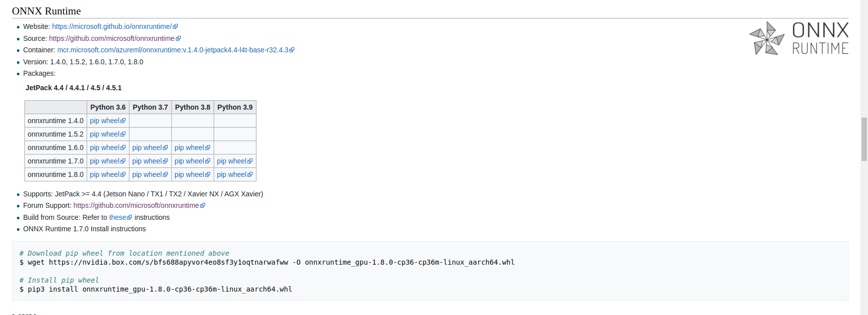This screenshot has height=315, width=868.
Task: Open the ONNX Runtime website link
Action: click(111, 26)
